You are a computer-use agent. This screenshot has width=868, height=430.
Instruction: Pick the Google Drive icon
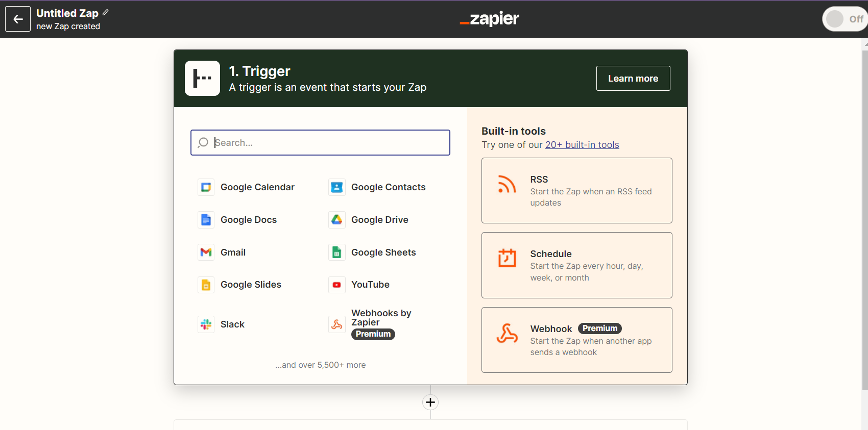coord(336,220)
